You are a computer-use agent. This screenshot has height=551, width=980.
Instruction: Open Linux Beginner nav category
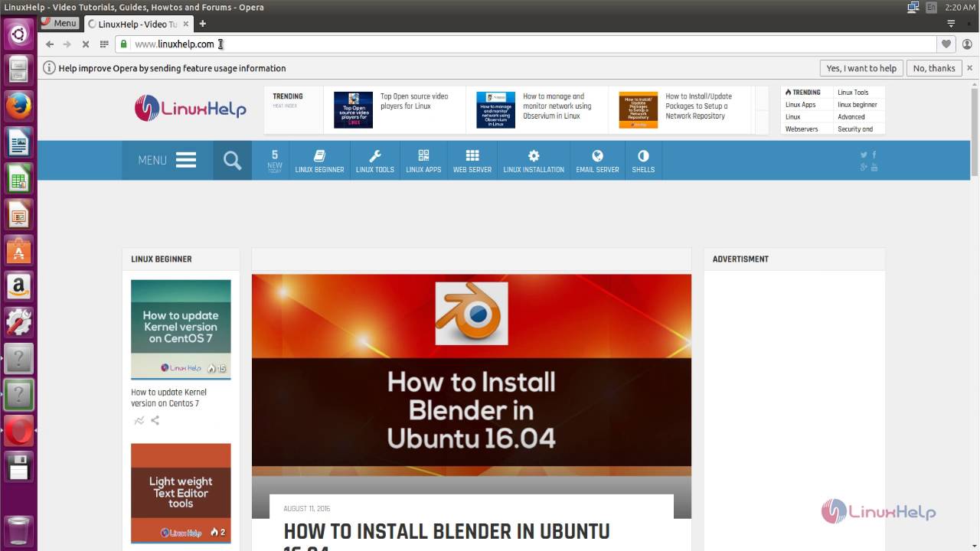click(x=319, y=160)
